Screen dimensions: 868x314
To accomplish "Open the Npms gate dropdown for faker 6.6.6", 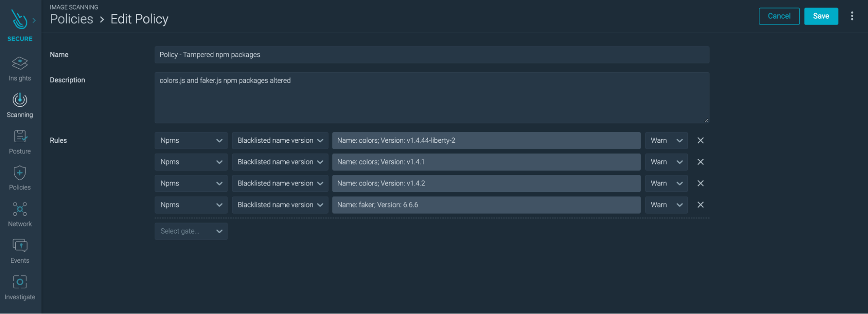I will 191,204.
